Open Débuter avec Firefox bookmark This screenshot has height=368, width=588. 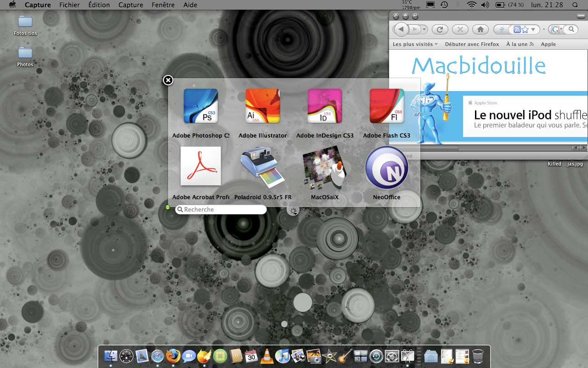472,44
